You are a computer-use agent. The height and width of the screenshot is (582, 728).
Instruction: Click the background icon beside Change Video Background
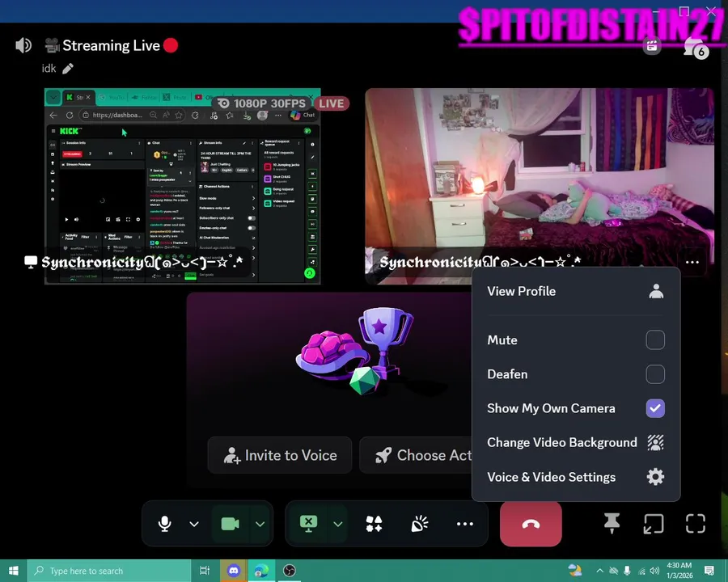coord(655,442)
